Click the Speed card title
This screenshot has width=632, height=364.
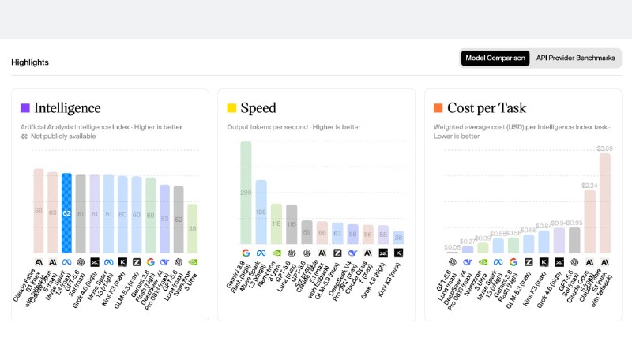258,108
